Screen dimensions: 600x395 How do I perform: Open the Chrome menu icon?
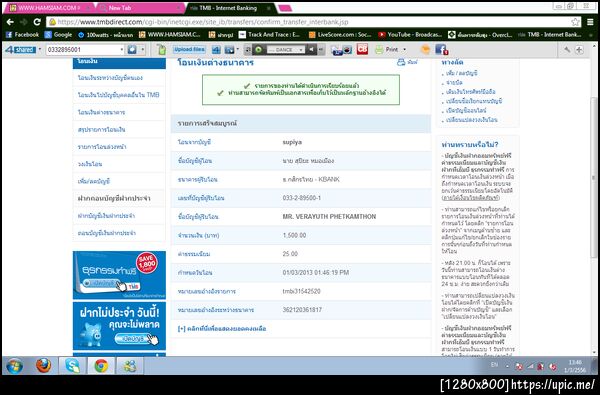point(590,22)
